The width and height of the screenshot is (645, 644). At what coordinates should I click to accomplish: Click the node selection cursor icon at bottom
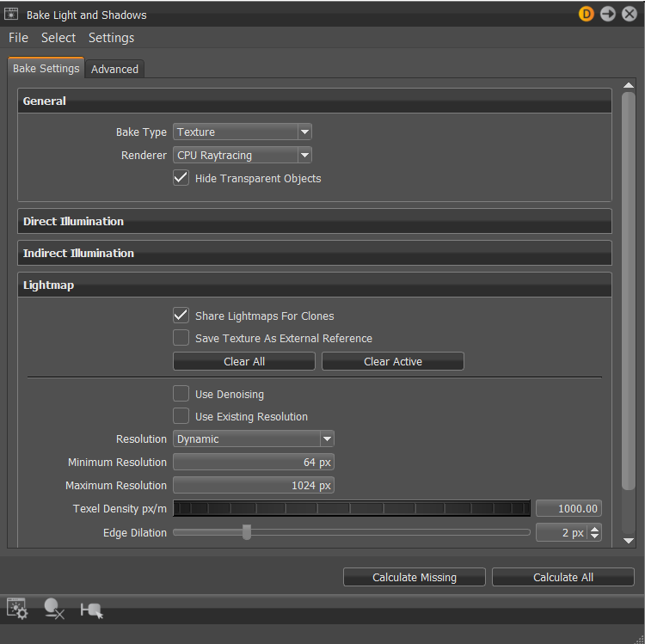point(91,610)
